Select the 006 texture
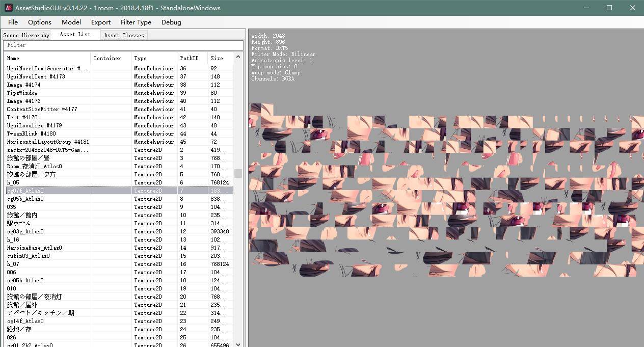This screenshot has width=644, height=347. tap(119, 272)
